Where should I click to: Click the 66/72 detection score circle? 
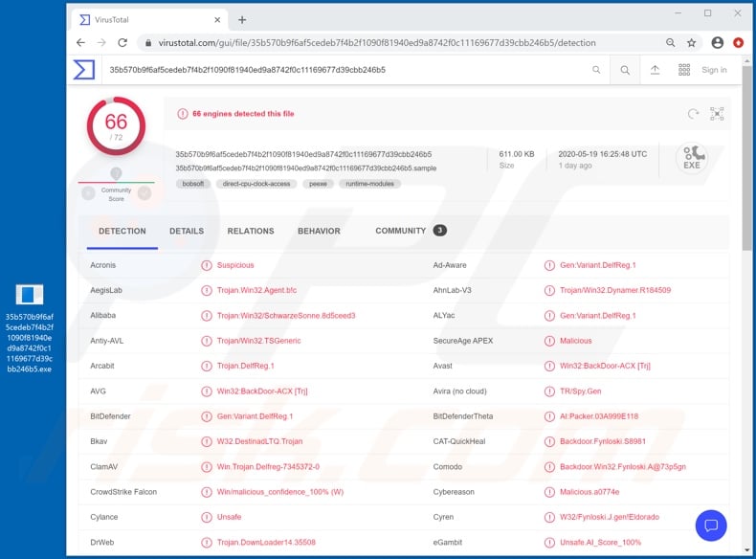tap(116, 126)
